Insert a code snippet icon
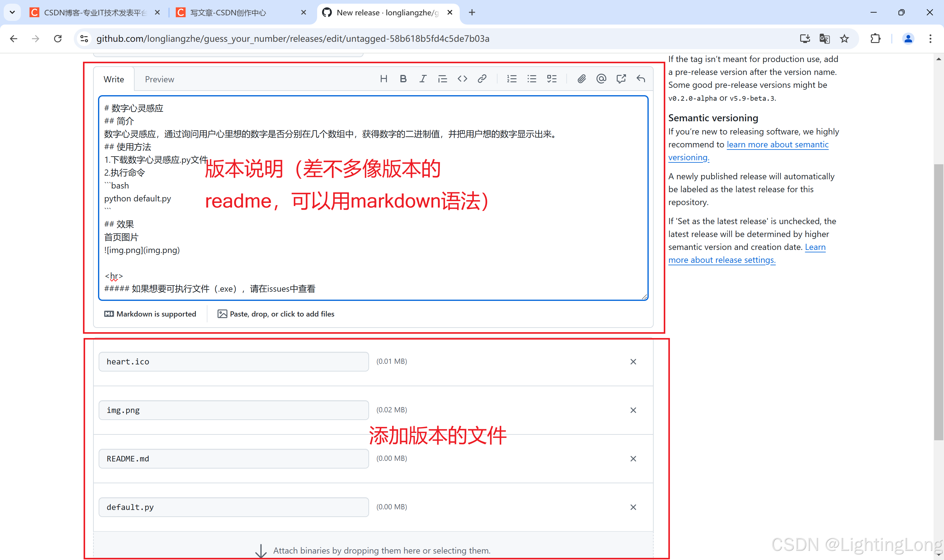944x560 pixels. point(462,79)
